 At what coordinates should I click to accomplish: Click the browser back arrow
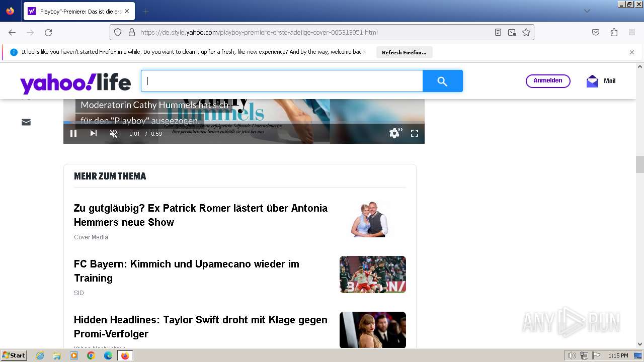[x=12, y=32]
